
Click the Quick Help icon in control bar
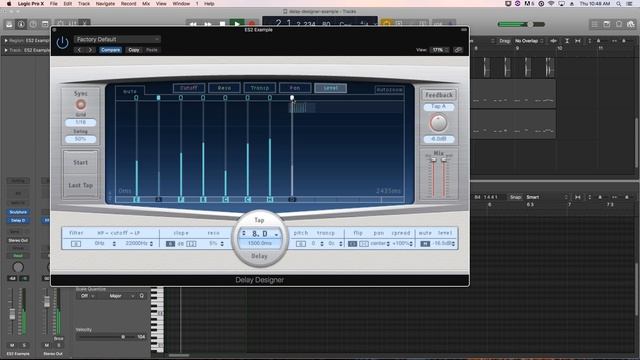pos(33,24)
